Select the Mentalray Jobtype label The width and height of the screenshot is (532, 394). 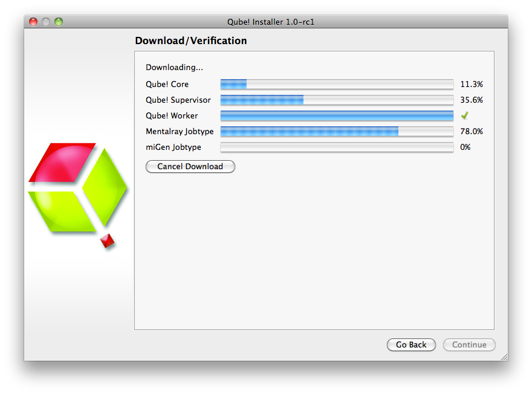point(180,131)
